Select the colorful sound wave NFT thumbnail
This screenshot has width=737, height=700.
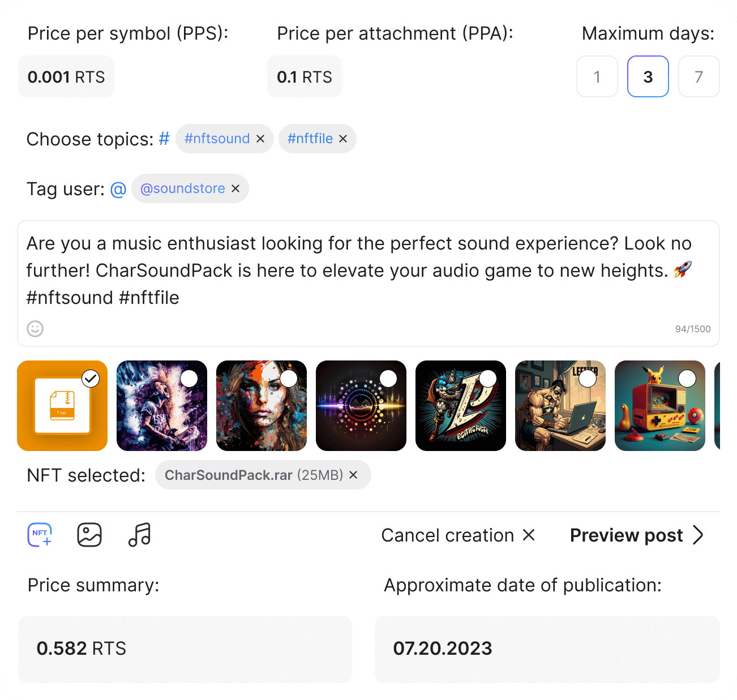click(x=388, y=379)
